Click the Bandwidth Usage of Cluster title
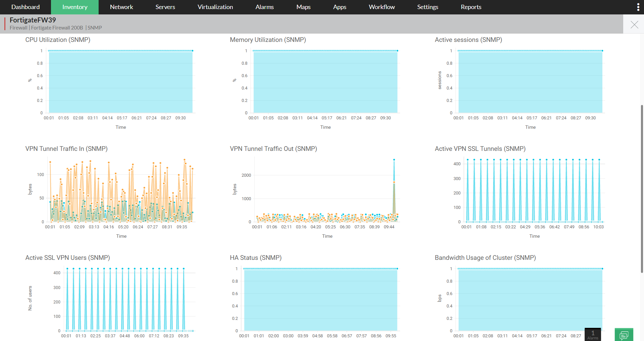Image resolution: width=644 pixels, height=341 pixels. 485,258
